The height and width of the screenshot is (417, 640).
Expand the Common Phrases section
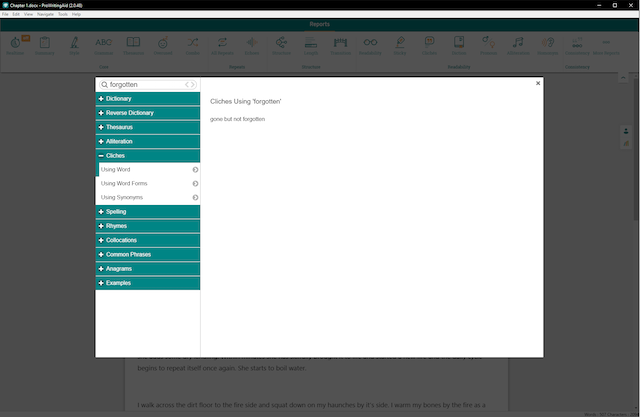[148, 255]
